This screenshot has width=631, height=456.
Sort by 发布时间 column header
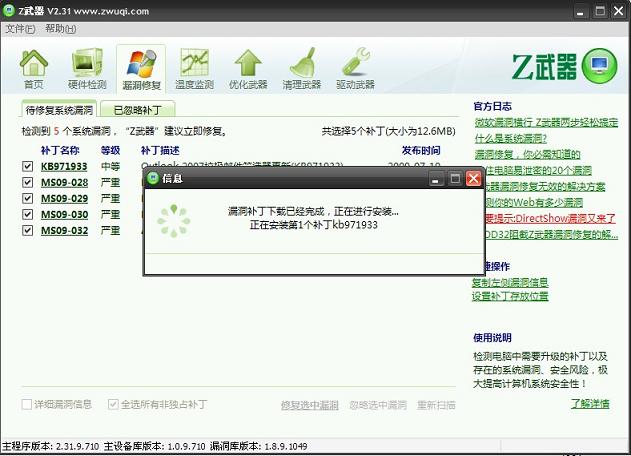coord(421,151)
